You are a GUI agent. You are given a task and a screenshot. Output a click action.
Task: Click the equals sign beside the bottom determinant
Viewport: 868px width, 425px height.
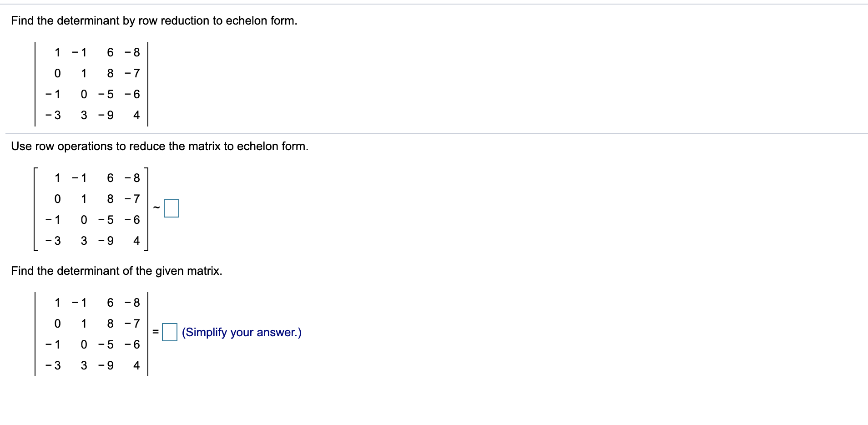(x=155, y=332)
